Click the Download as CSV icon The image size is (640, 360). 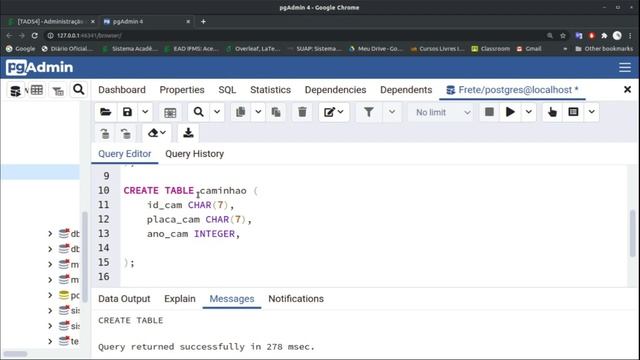[x=188, y=133]
